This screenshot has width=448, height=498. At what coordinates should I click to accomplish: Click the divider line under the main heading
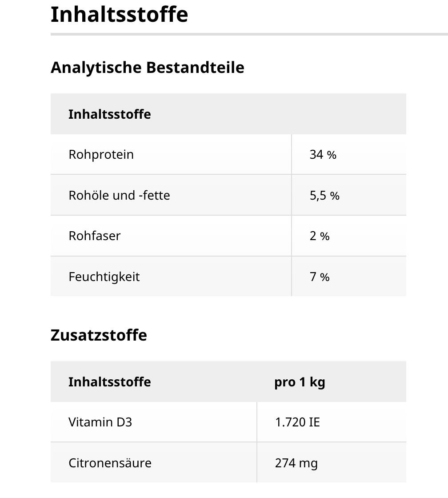click(x=249, y=34)
